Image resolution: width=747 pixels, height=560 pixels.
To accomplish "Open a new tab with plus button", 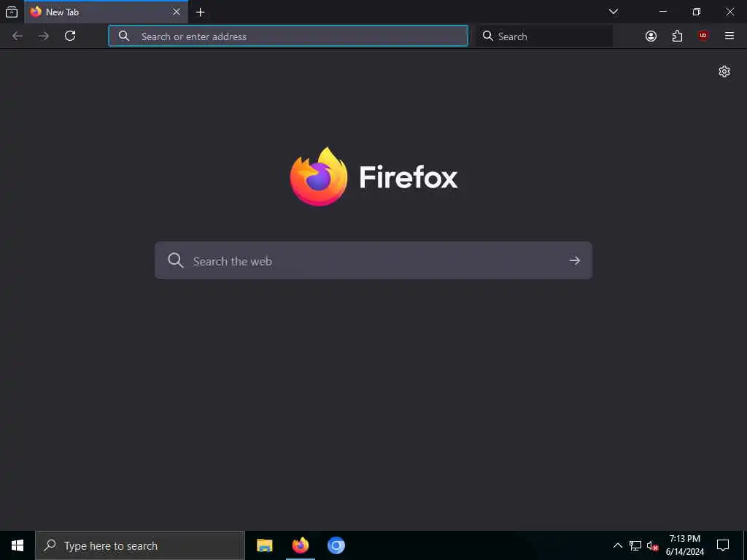I will tap(201, 12).
